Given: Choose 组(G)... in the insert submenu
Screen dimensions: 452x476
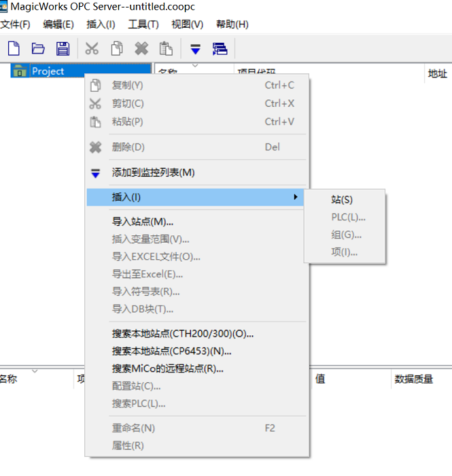Looking at the screenshot, I should click(x=345, y=235).
